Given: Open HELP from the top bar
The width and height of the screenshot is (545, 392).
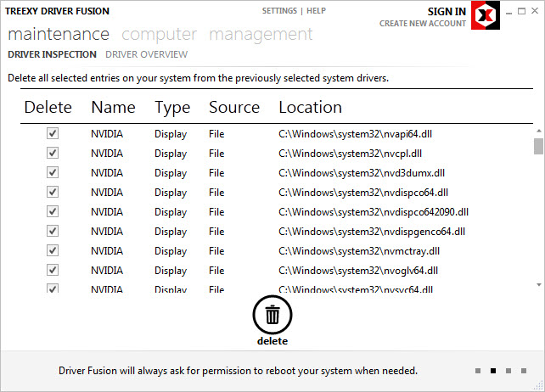Looking at the screenshot, I should click(x=316, y=11).
